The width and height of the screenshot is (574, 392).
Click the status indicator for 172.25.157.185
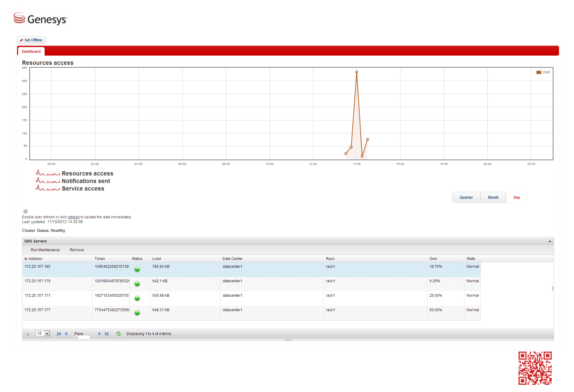pos(137,269)
